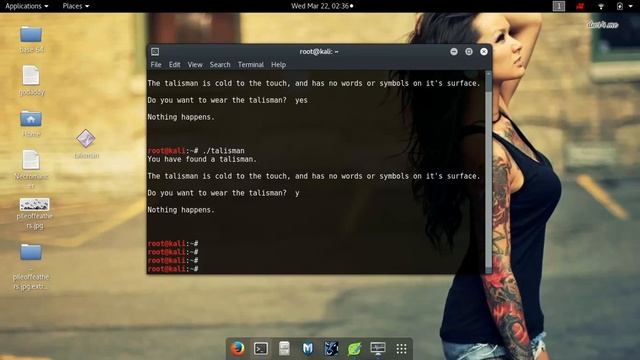Minimize the root@kali terminal window

tap(454, 51)
